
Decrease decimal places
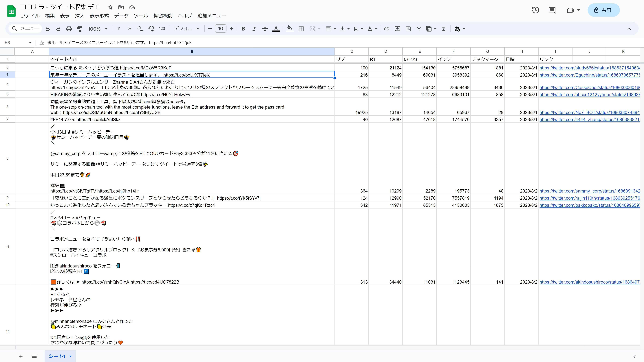tap(140, 29)
